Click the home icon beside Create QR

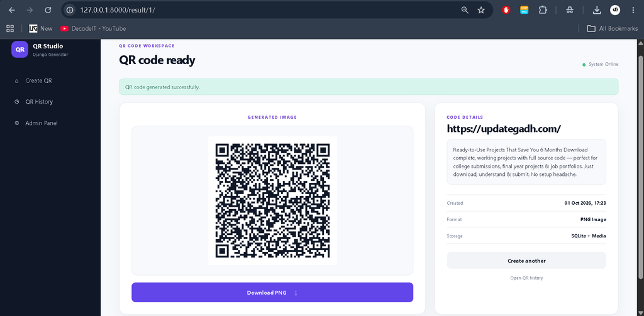16,81
